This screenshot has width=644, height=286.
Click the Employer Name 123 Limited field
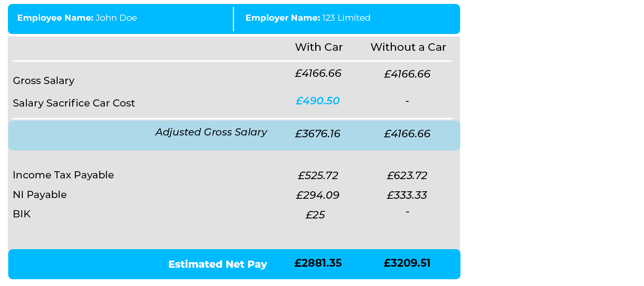coord(308,18)
